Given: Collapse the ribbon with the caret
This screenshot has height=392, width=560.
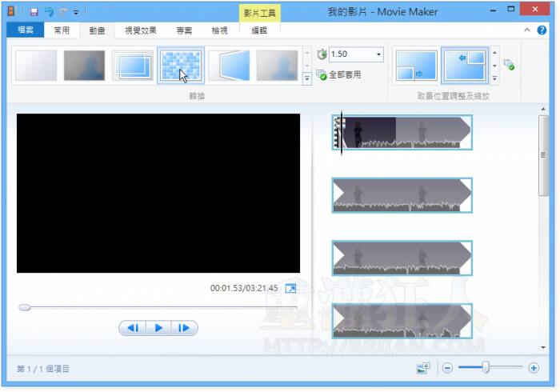Looking at the screenshot, I should coord(527,30).
